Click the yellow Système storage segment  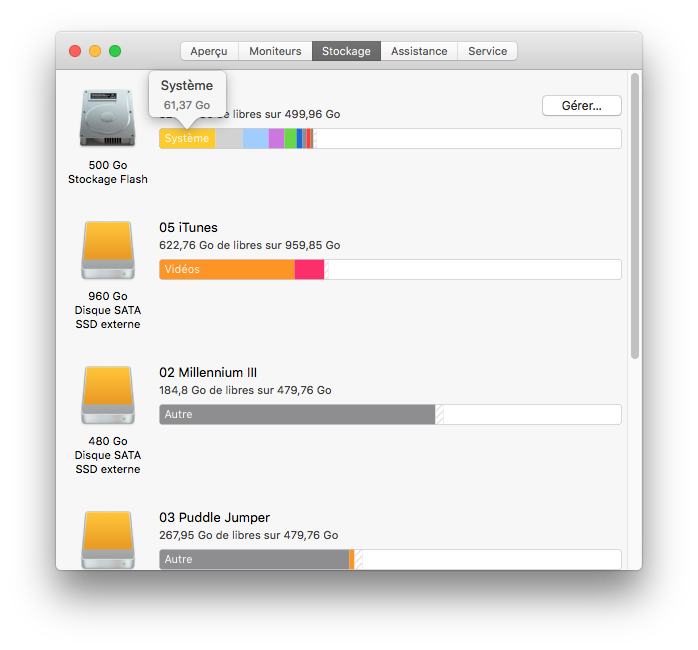tap(187, 138)
